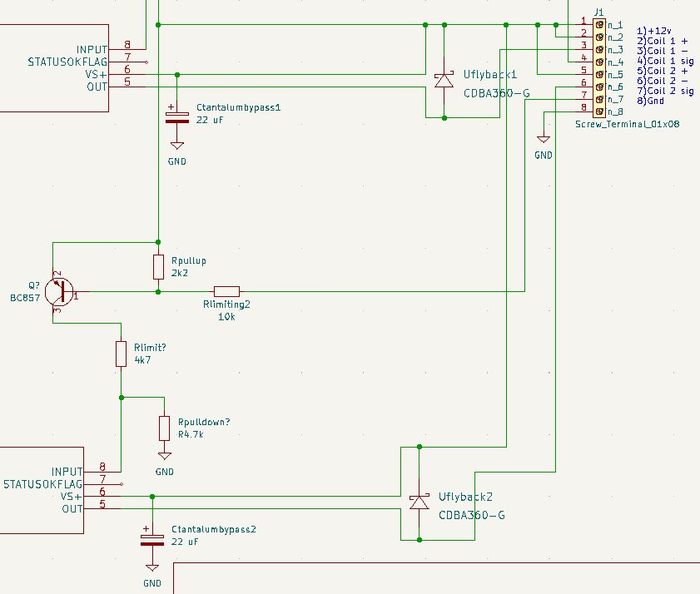Select GND symbol under Ctantalumbypass1

(x=176, y=147)
